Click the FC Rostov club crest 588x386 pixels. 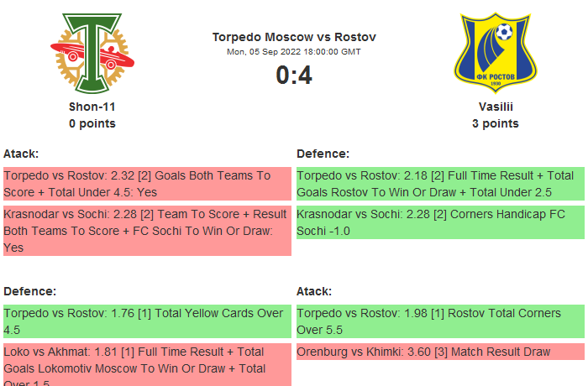pyautogui.click(x=495, y=54)
